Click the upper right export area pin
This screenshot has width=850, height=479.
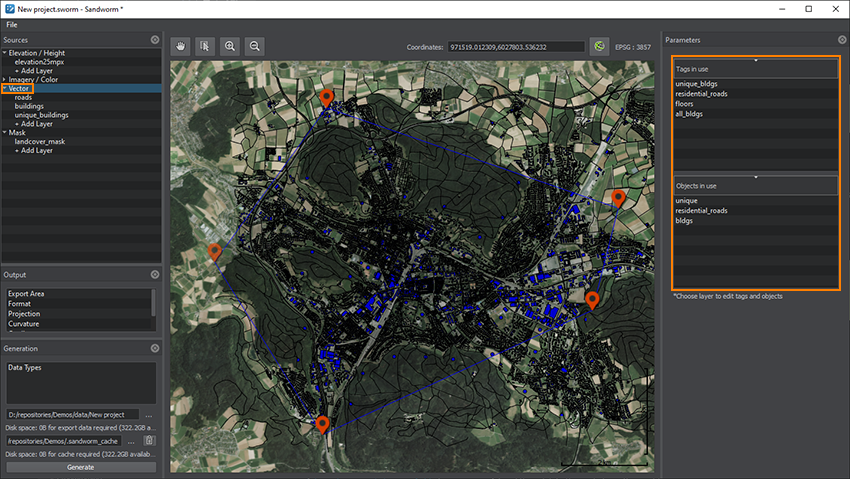point(619,199)
